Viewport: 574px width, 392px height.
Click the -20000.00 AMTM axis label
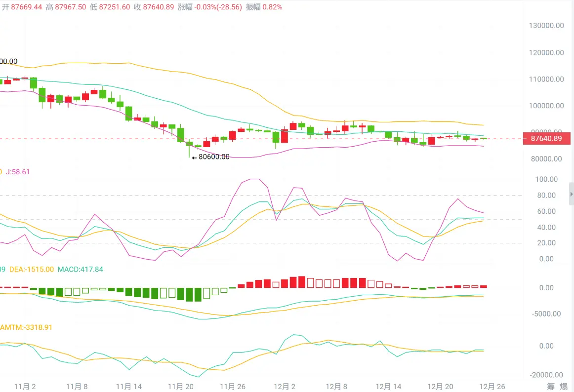point(546,375)
